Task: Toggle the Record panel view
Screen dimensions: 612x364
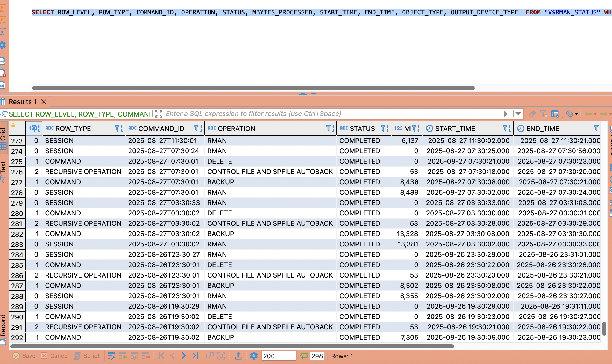Action: point(3,326)
